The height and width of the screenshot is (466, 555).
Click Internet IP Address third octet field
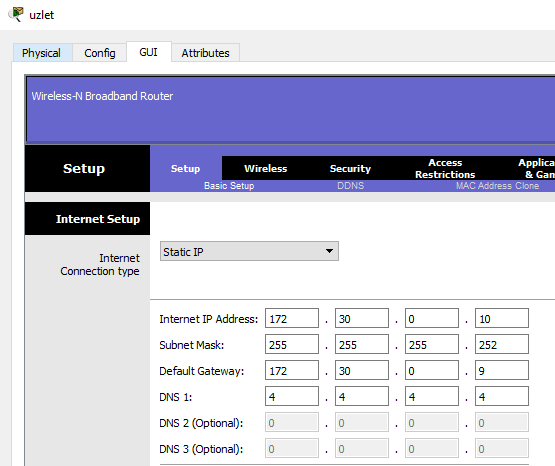coord(432,318)
